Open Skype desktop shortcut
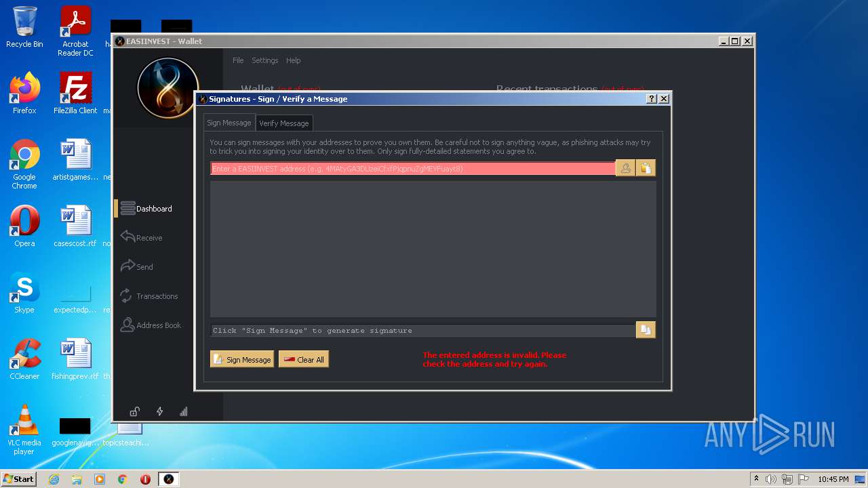The width and height of the screenshot is (868, 488). pos(24,293)
